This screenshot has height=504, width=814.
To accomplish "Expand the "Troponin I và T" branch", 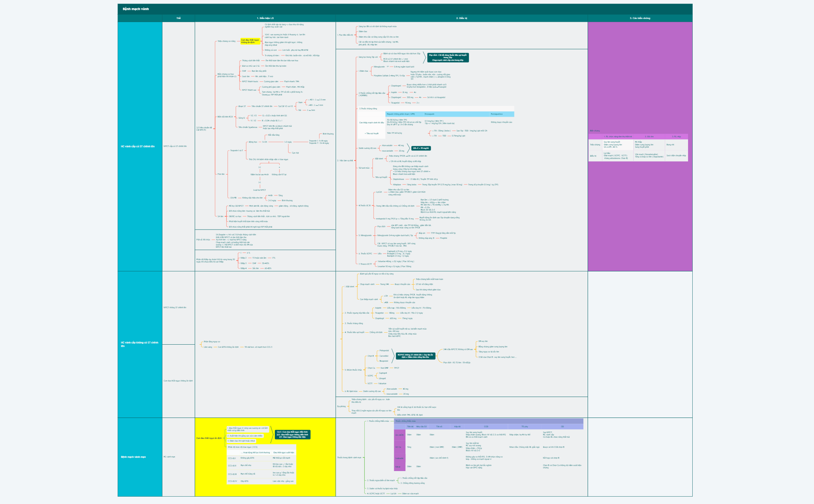I will click(237, 150).
